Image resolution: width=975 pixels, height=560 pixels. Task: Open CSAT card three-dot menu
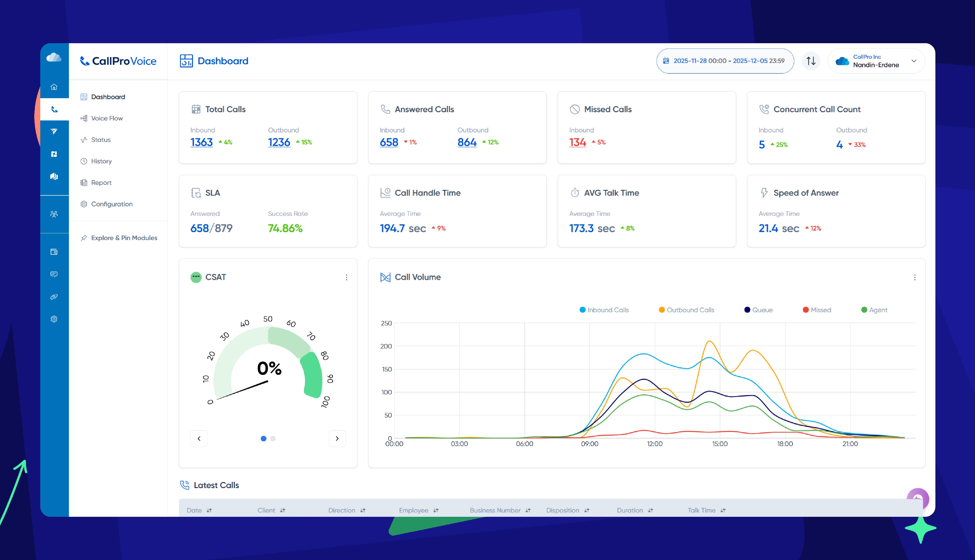click(346, 277)
